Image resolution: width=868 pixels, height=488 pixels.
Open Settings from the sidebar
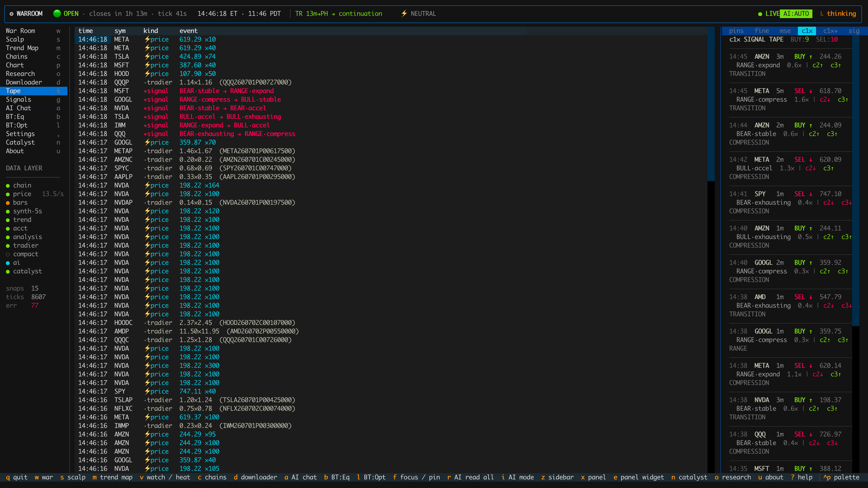coord(34,134)
